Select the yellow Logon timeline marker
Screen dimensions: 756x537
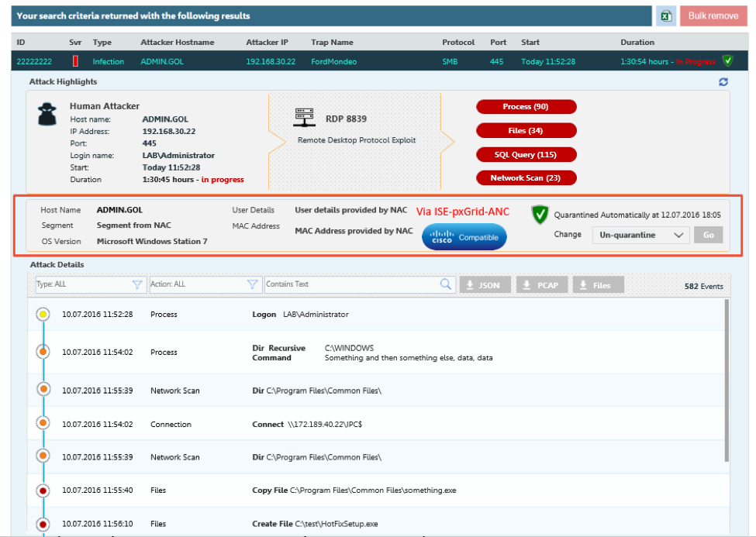tap(43, 315)
